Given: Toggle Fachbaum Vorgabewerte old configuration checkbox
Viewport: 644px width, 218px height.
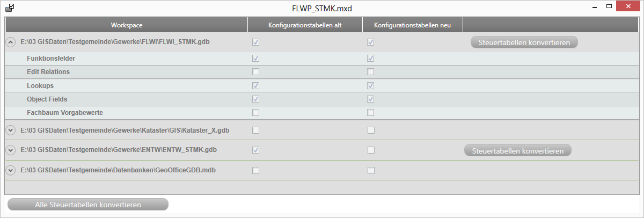Looking at the screenshot, I should tap(256, 112).
